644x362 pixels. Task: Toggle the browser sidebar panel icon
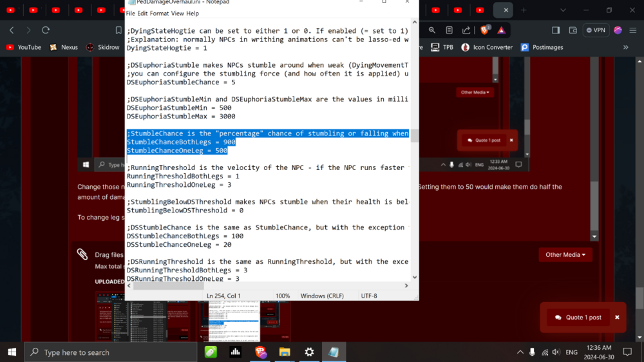556,30
